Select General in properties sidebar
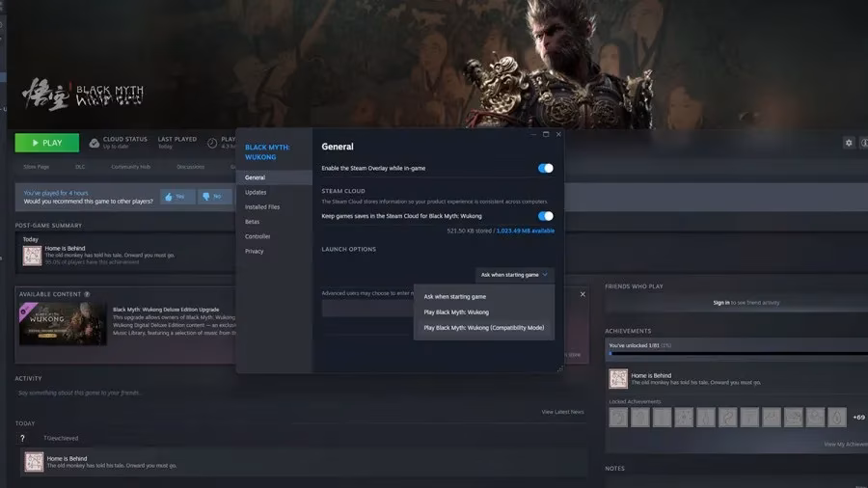The image size is (868, 488). coord(275,177)
